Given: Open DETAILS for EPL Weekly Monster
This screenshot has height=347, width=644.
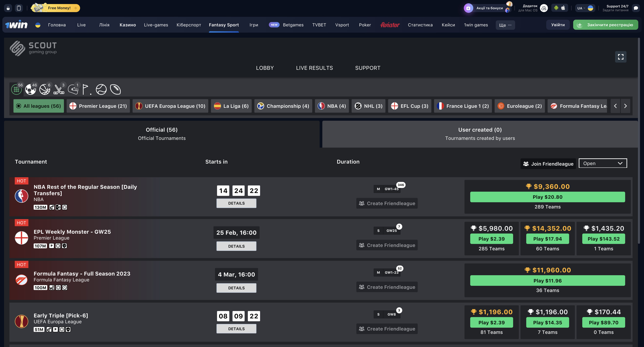Looking at the screenshot, I should tap(236, 246).
